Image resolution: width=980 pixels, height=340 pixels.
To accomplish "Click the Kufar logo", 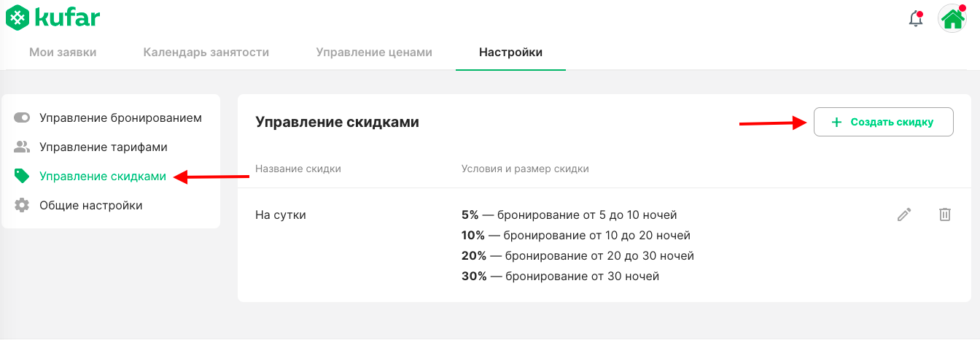I will click(52, 17).
